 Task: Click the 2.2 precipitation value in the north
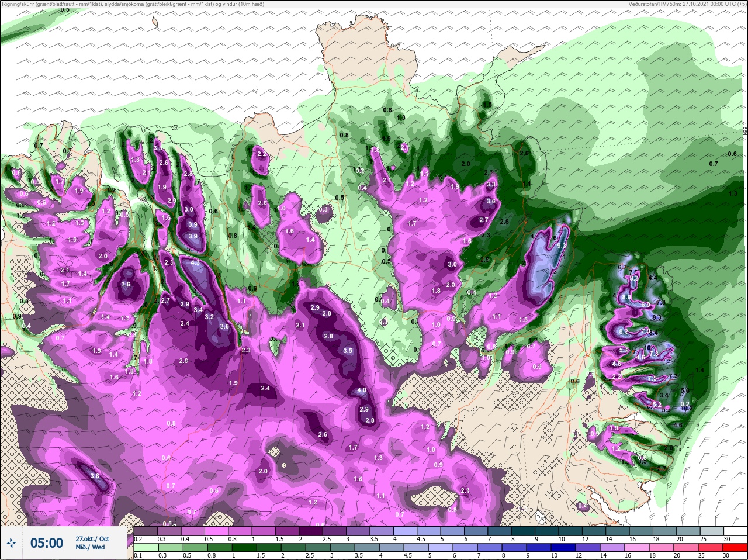click(x=262, y=154)
